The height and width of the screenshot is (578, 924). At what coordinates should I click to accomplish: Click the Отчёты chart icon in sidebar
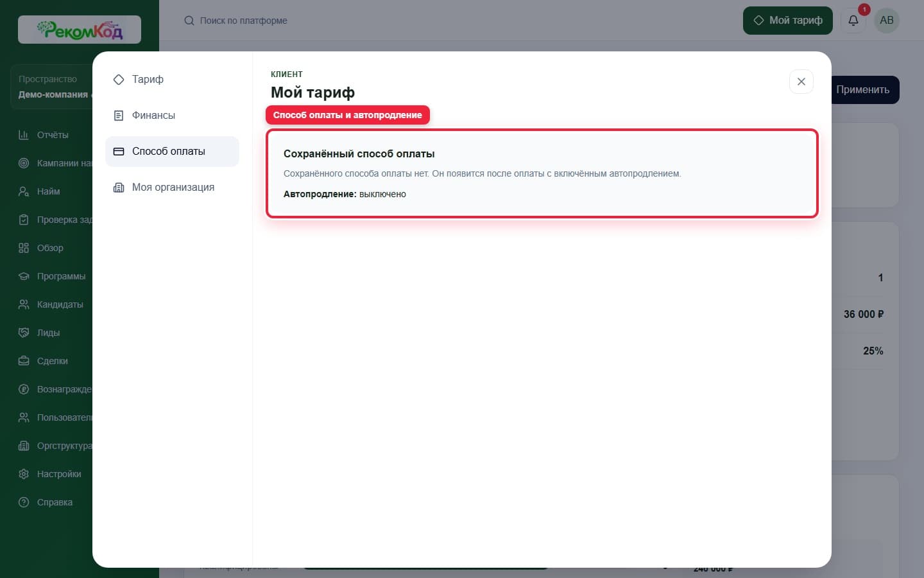pos(24,135)
